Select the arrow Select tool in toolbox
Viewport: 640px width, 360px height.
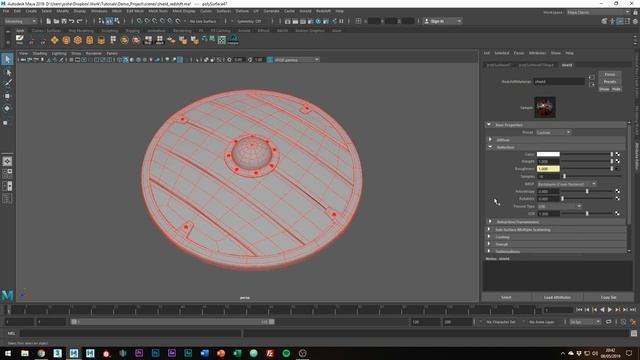[7, 59]
